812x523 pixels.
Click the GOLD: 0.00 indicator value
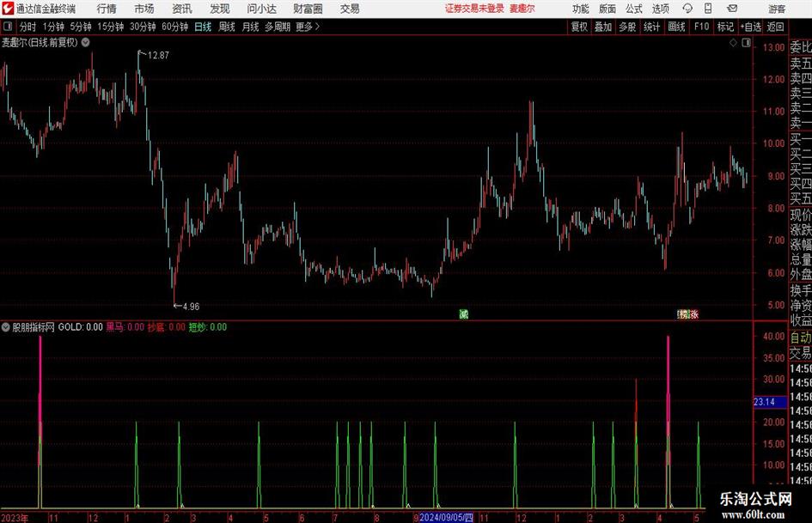point(80,326)
